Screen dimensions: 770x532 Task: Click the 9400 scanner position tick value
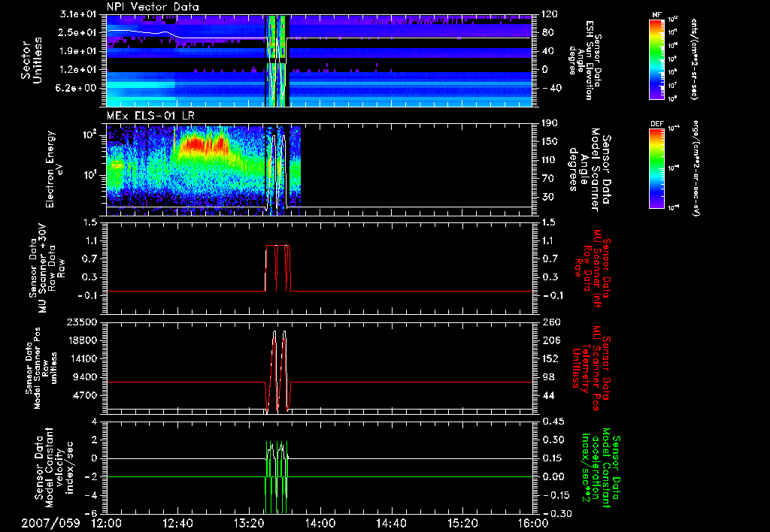tap(86, 377)
